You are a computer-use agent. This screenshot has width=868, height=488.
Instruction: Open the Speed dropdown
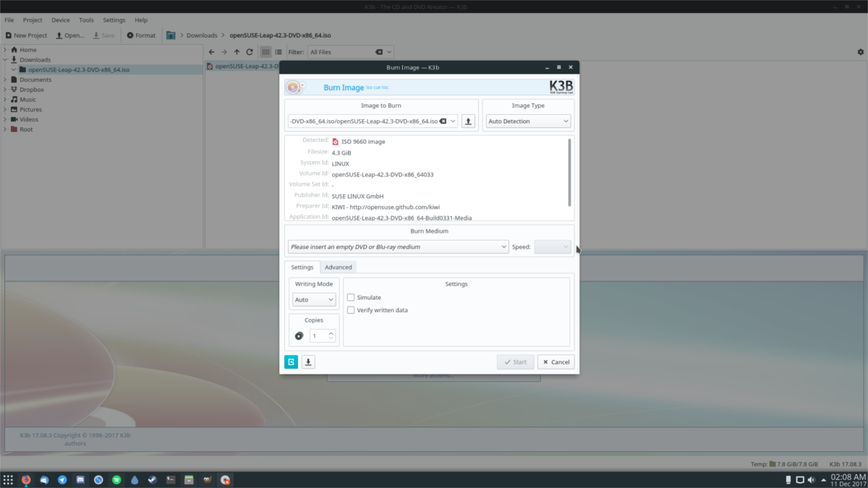coord(553,247)
